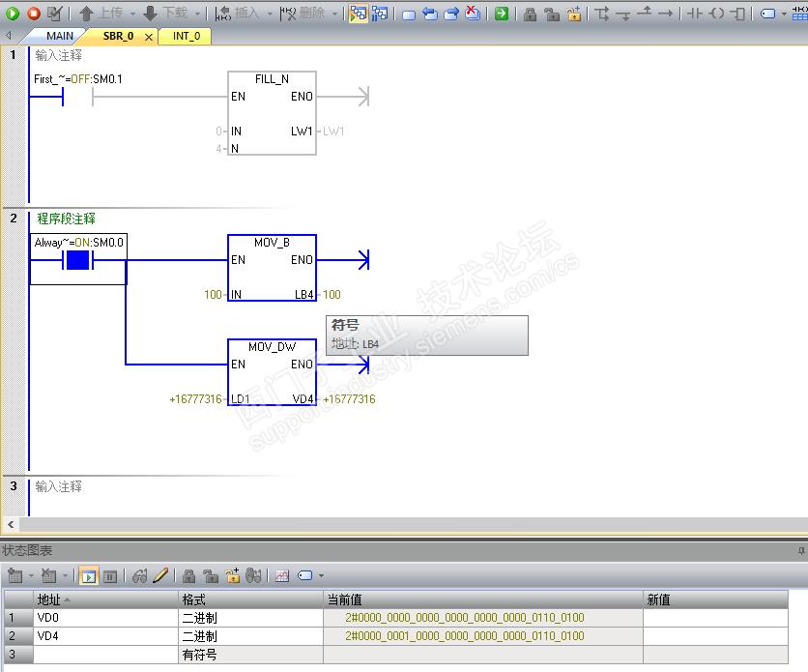The image size is (808, 672).
Task: Insert a contact with the contact icon
Action: click(x=695, y=14)
